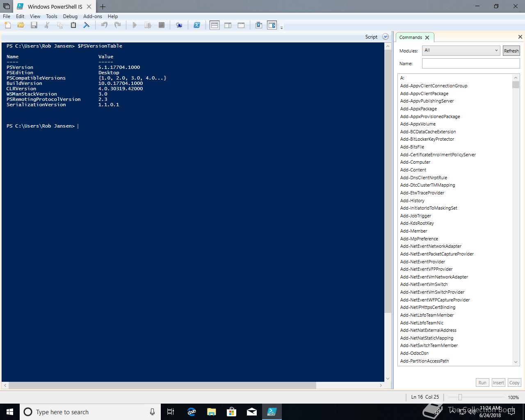Viewport: 525px width, 420px height.
Task: Show script pane on right layout icon
Action: [x=228, y=25]
